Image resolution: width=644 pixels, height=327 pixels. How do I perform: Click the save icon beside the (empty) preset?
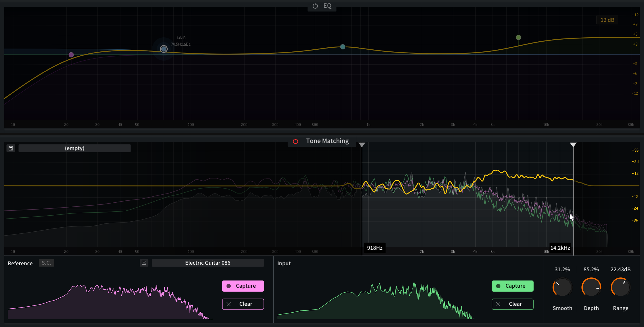click(x=11, y=148)
